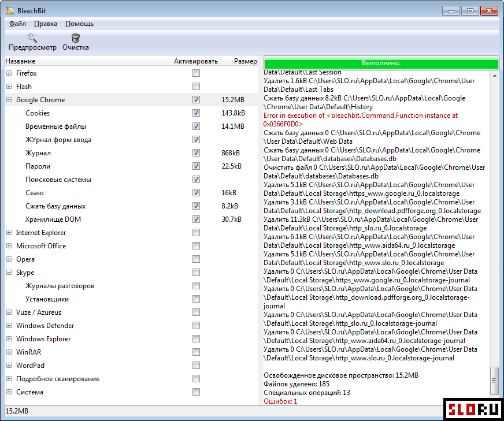Image resolution: width=504 pixels, height=421 pixels.
Task: Expand the Microsoft Office node
Action: coord(9,246)
